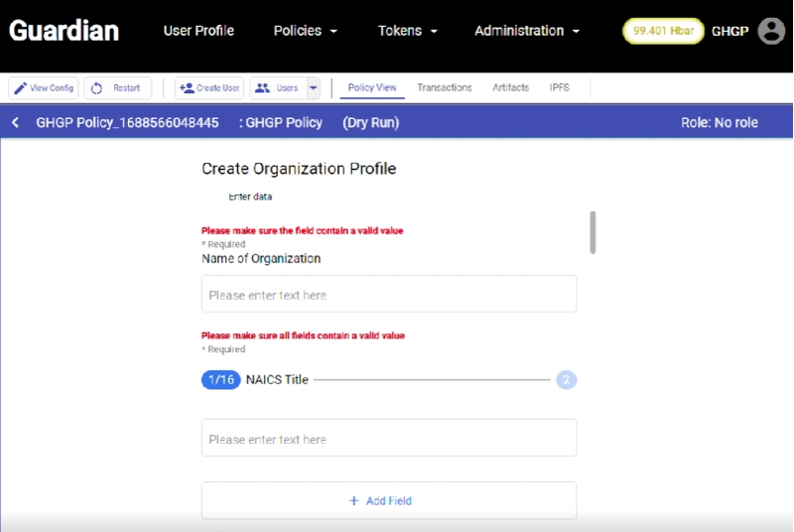This screenshot has height=532, width=794.
Task: Click the user account avatar icon
Action: [771, 31]
